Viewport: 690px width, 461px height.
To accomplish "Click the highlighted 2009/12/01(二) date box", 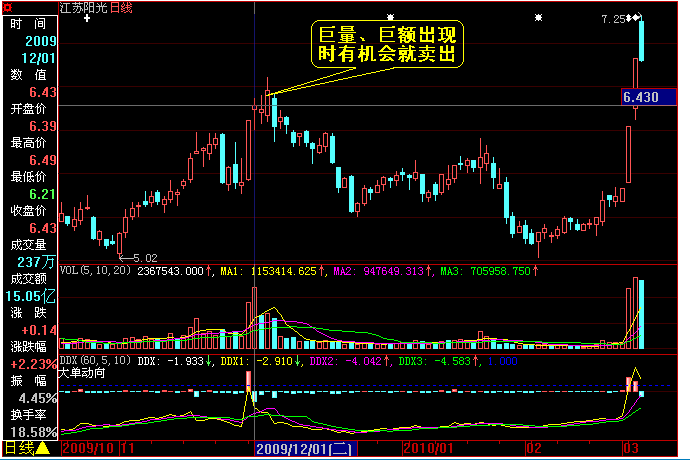I will tap(306, 449).
